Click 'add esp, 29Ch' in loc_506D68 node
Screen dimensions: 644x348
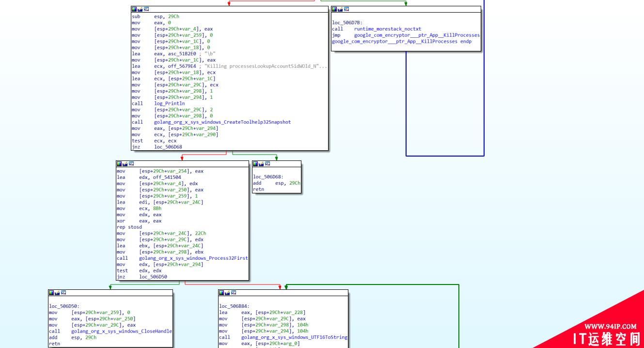(x=277, y=183)
